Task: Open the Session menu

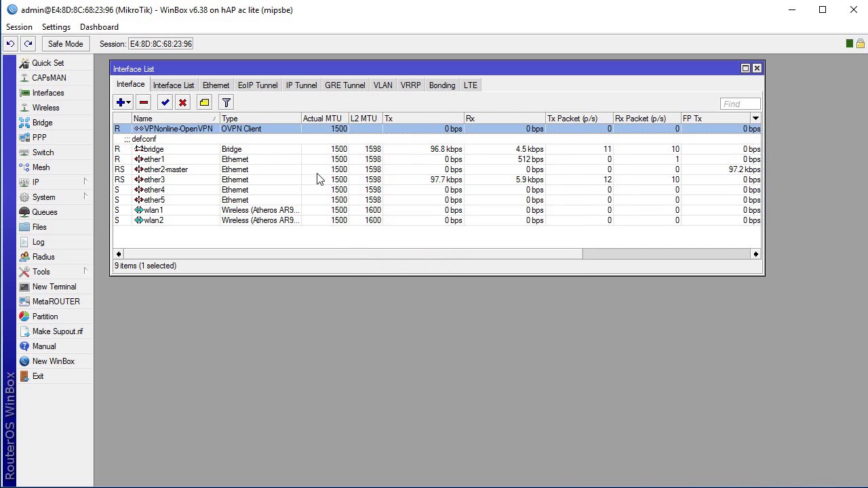Action: 19,27
